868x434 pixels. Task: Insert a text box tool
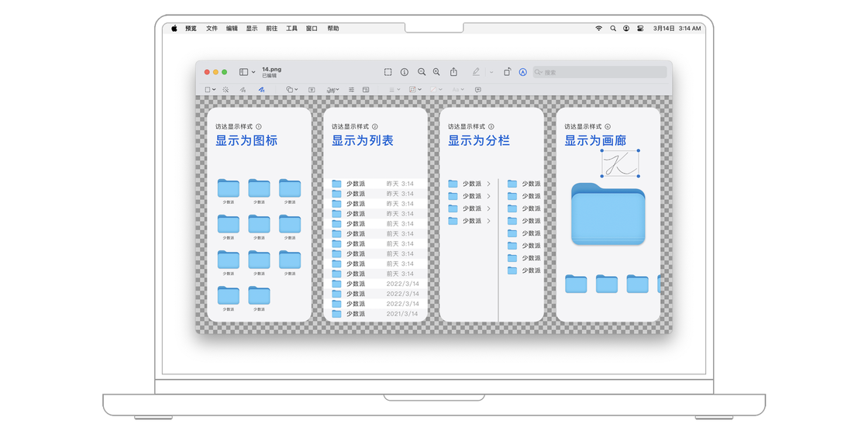pyautogui.click(x=312, y=89)
